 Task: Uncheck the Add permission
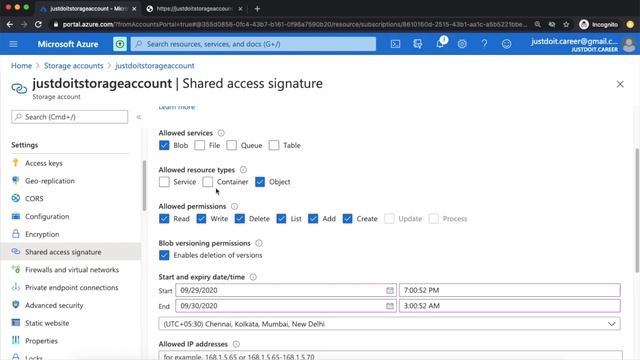click(313, 219)
